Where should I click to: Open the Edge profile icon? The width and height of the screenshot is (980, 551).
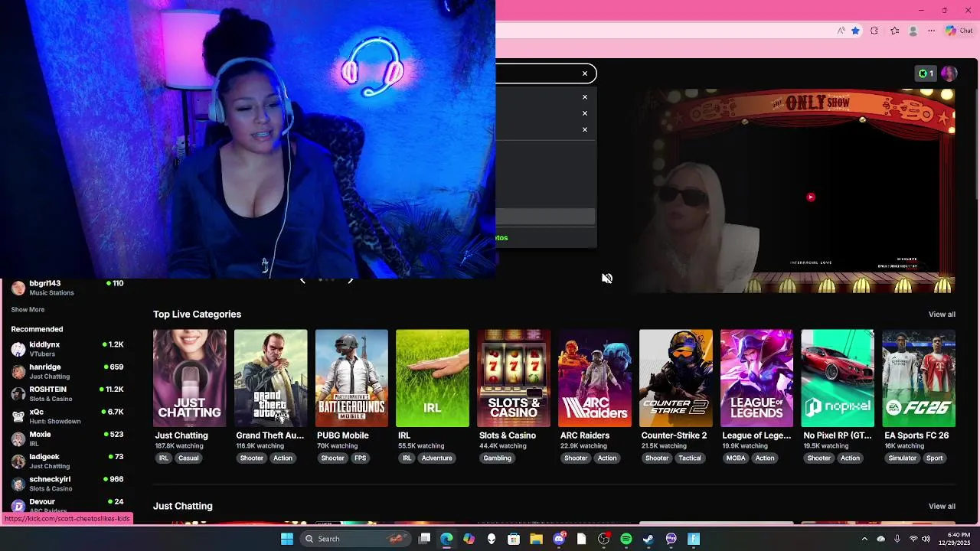coord(913,31)
